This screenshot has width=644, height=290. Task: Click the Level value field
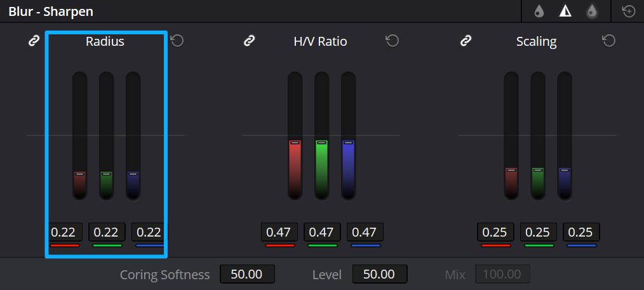click(380, 274)
